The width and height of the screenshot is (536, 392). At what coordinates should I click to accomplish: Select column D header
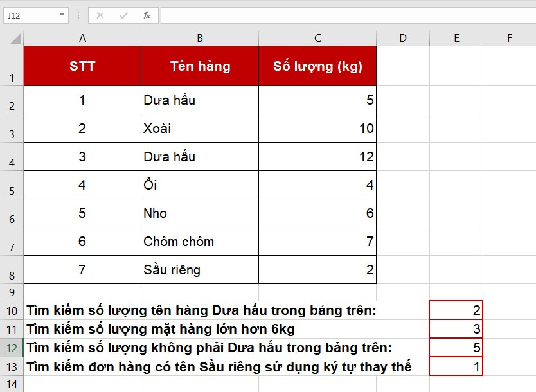pos(403,38)
